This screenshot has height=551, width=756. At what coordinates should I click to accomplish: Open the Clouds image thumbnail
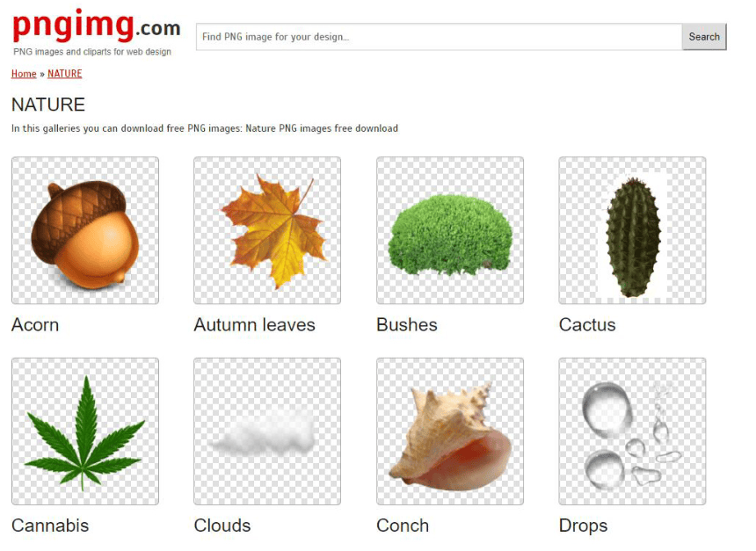point(267,431)
